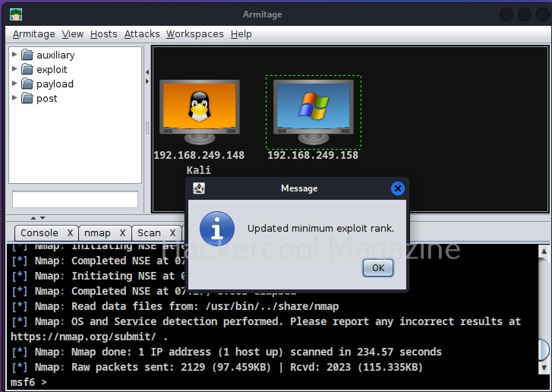Click the blue info icon in dialog
552x392 pixels.
(x=217, y=228)
